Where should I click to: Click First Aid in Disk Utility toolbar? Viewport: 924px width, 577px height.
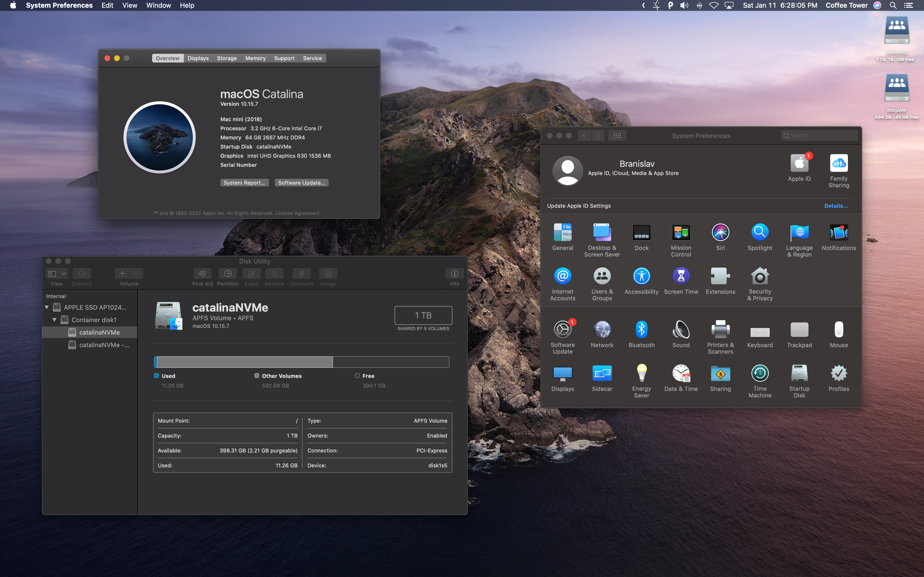pyautogui.click(x=202, y=274)
